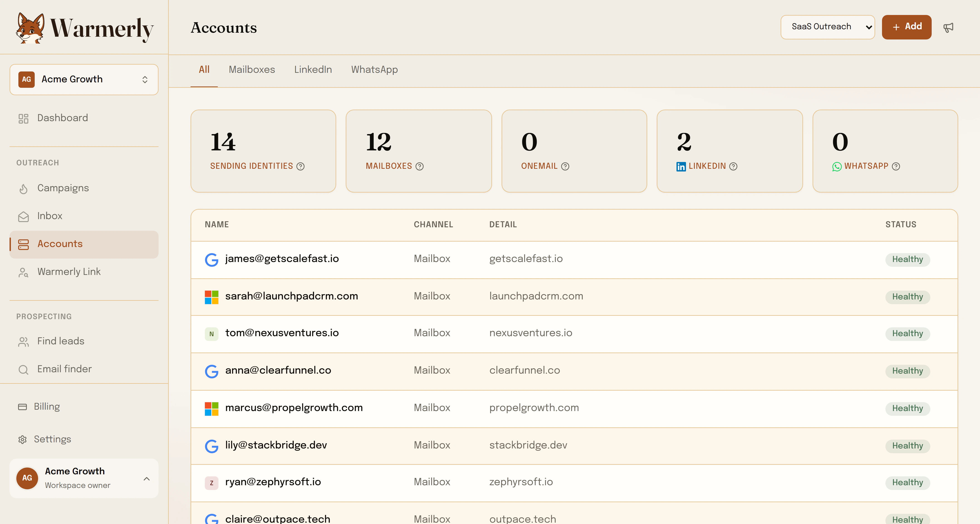Screen dimensions: 980x524
Task: Click the Find leads people icon
Action: [23, 342]
